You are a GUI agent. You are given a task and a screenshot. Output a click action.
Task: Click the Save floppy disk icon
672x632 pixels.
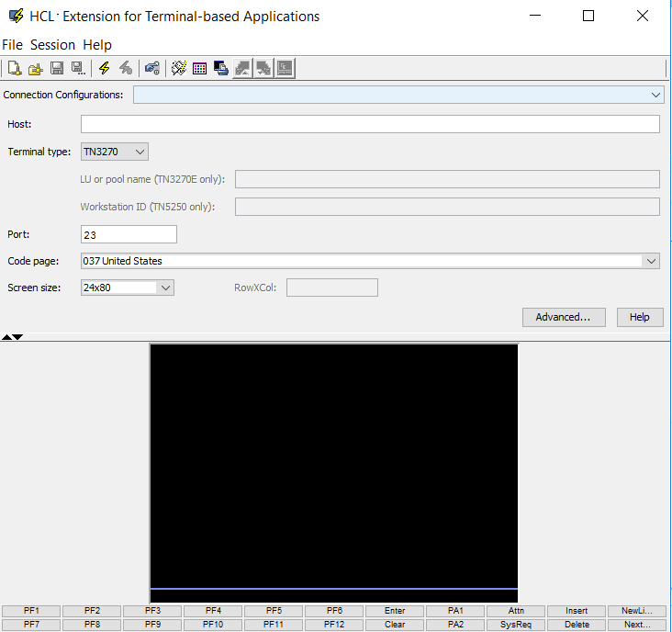tap(57, 68)
